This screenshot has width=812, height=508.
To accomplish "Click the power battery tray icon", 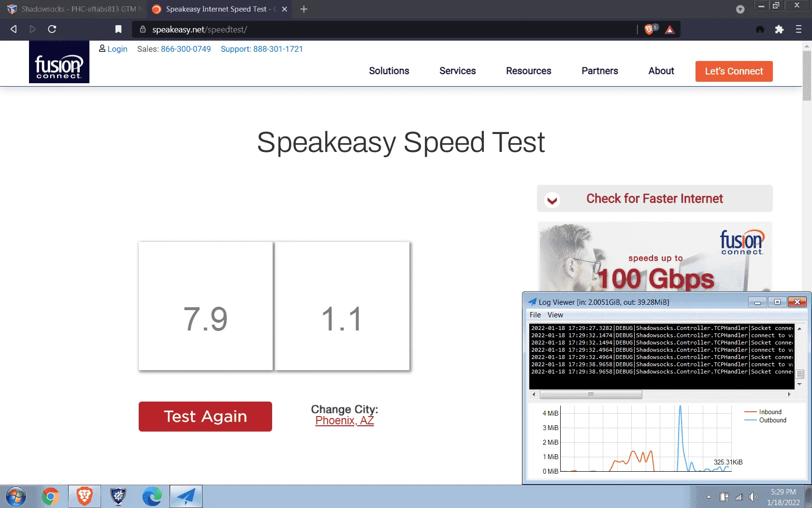I will click(724, 497).
